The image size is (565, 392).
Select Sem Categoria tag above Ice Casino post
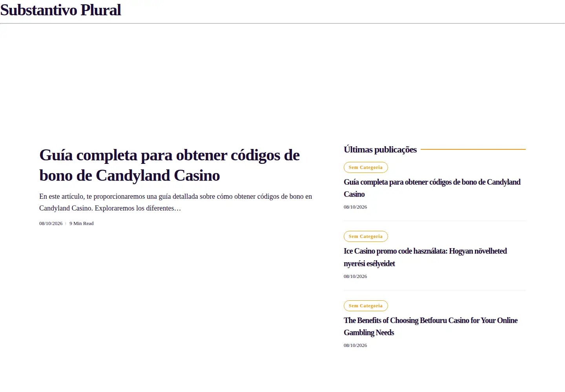click(x=366, y=236)
